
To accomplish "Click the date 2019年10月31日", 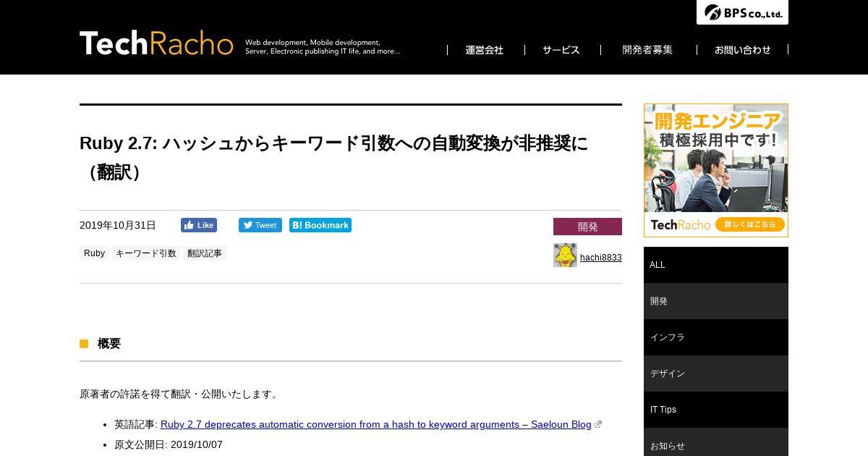I will [x=118, y=225].
